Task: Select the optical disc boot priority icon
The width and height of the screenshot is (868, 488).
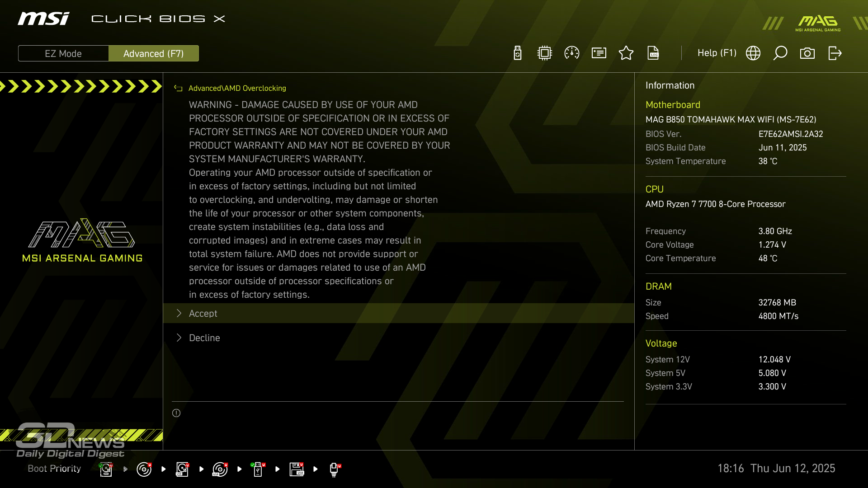Action: (144, 469)
